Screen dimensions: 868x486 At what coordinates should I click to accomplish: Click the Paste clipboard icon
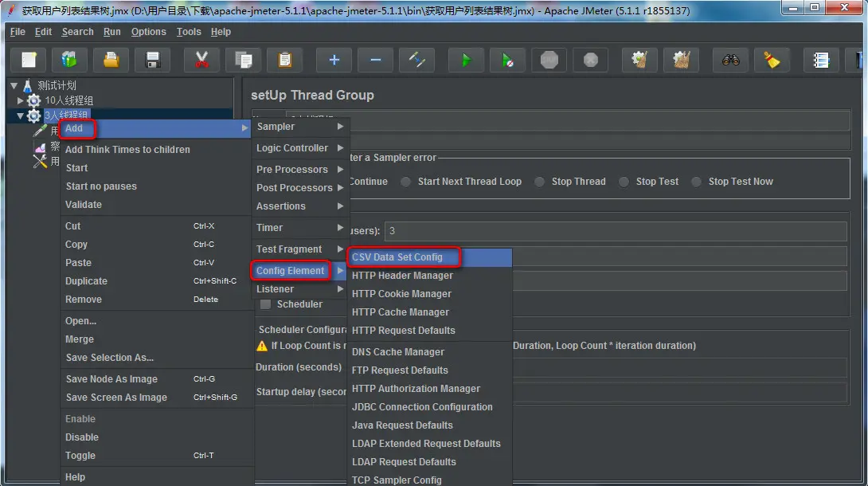point(284,60)
